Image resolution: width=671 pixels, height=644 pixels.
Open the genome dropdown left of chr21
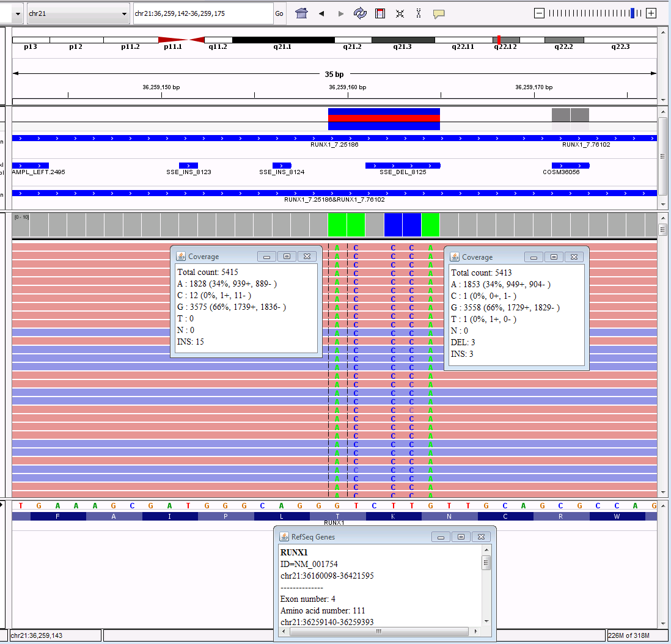16,13
